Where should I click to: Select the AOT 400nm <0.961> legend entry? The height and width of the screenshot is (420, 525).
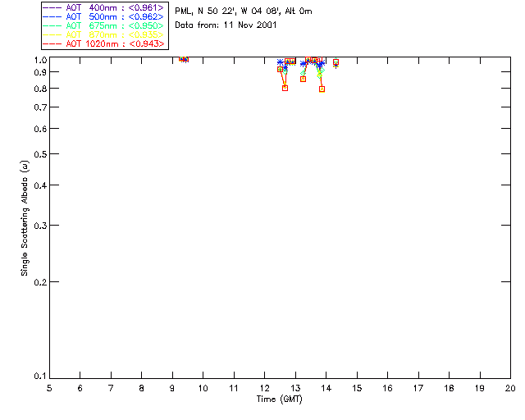(104, 7)
